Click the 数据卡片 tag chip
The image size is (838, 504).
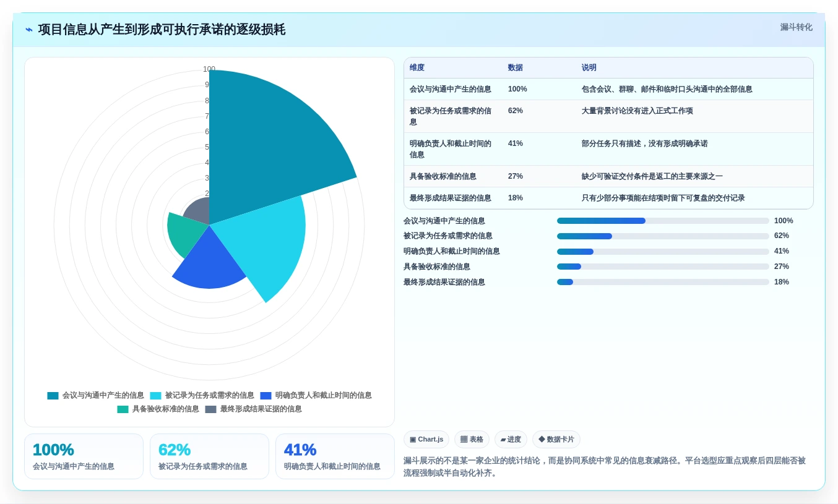click(x=556, y=440)
